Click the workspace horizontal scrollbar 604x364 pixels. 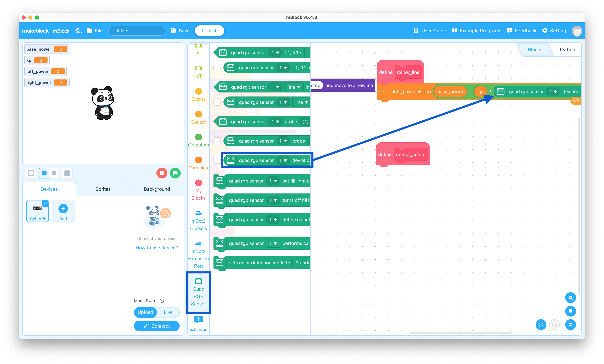click(461, 333)
